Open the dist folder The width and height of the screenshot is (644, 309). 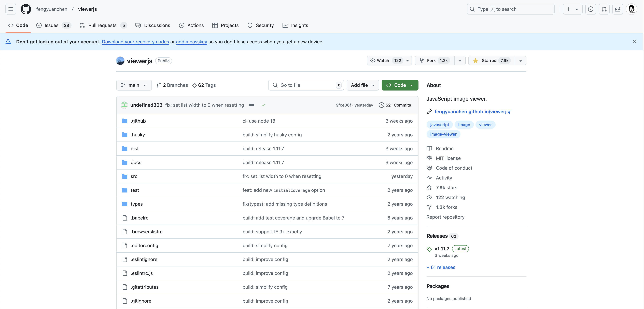click(x=134, y=149)
